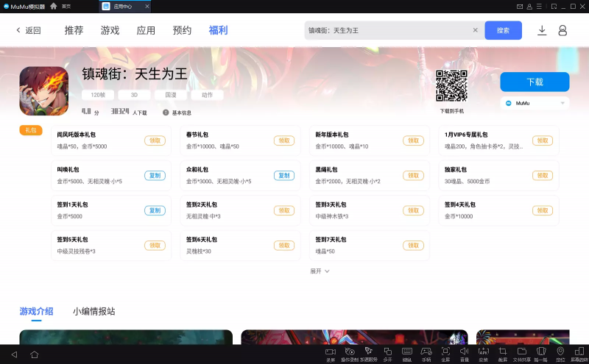The width and height of the screenshot is (589, 364).
Task: Copy the 众和礼包 gift code
Action: (284, 176)
